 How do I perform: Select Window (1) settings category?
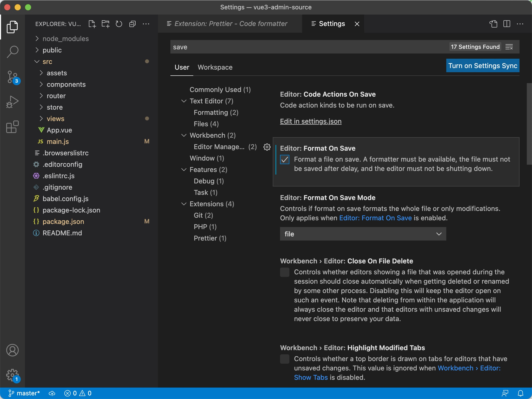pyautogui.click(x=207, y=158)
